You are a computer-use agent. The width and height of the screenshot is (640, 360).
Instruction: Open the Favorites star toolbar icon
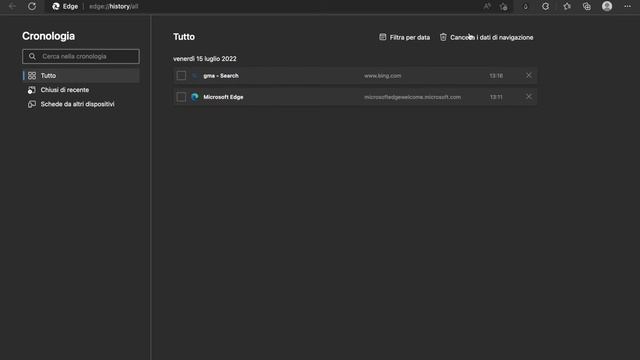coord(567,7)
